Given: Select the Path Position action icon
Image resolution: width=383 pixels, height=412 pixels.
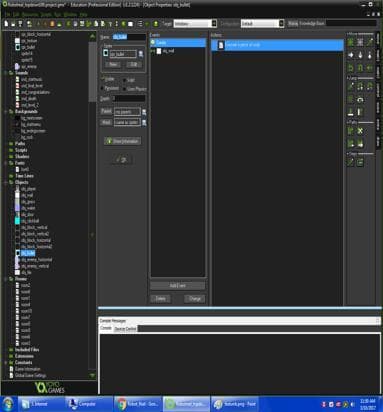Looking at the screenshot, I should click(351, 144).
